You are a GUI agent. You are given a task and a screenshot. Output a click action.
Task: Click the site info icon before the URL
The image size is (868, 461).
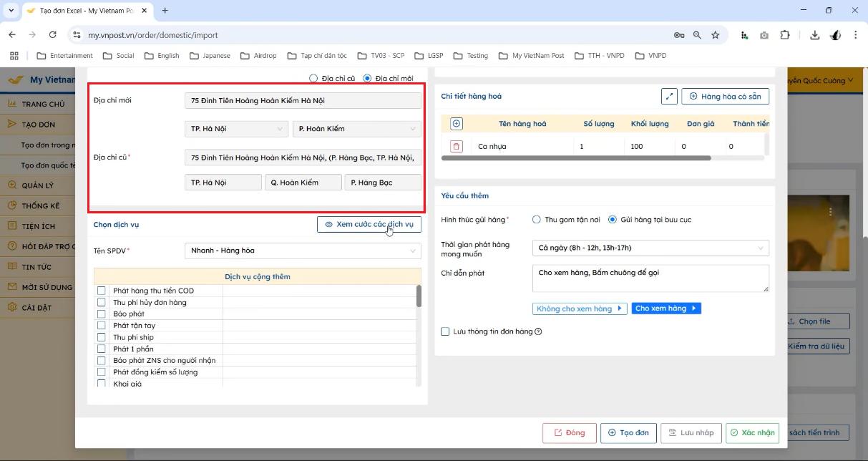(x=77, y=34)
